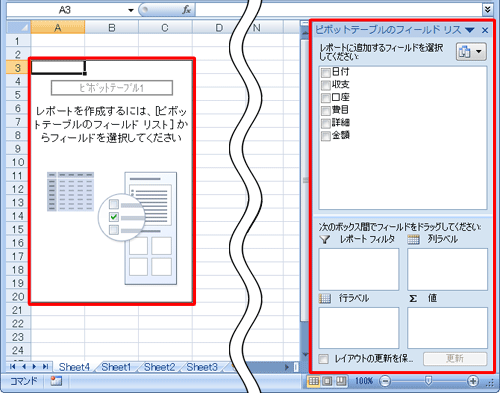The height and width of the screenshot is (393, 500).
Task: Click the zoom slider handle
Action: [x=428, y=381]
